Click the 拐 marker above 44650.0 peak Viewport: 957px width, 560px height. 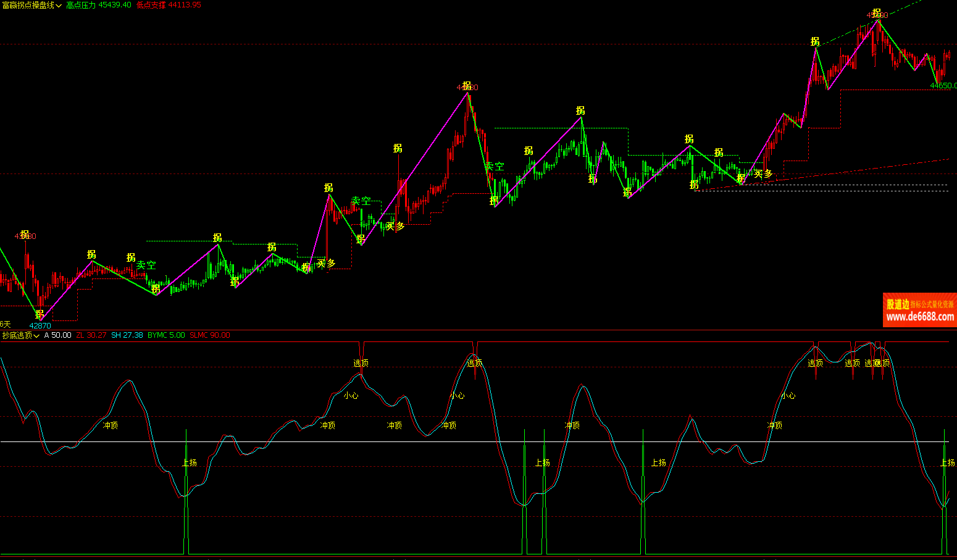click(x=877, y=13)
